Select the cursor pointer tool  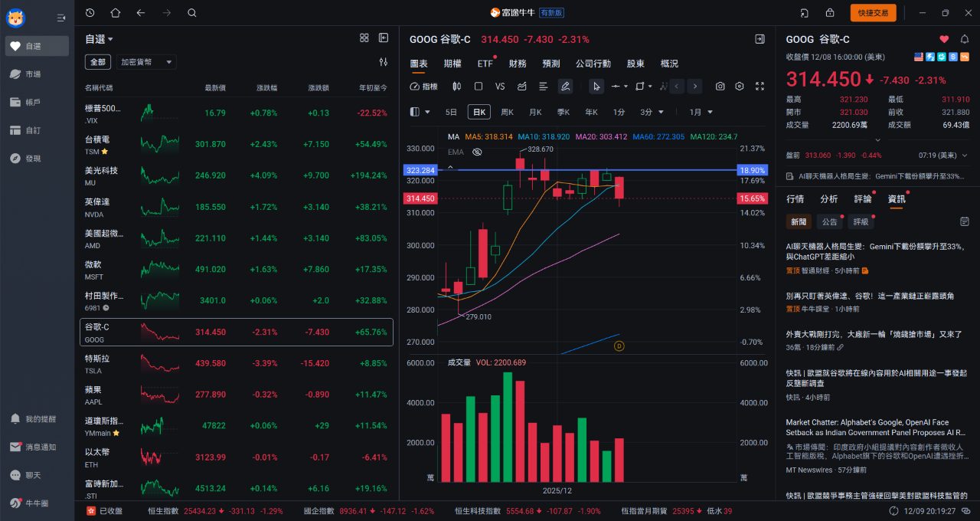coord(596,87)
